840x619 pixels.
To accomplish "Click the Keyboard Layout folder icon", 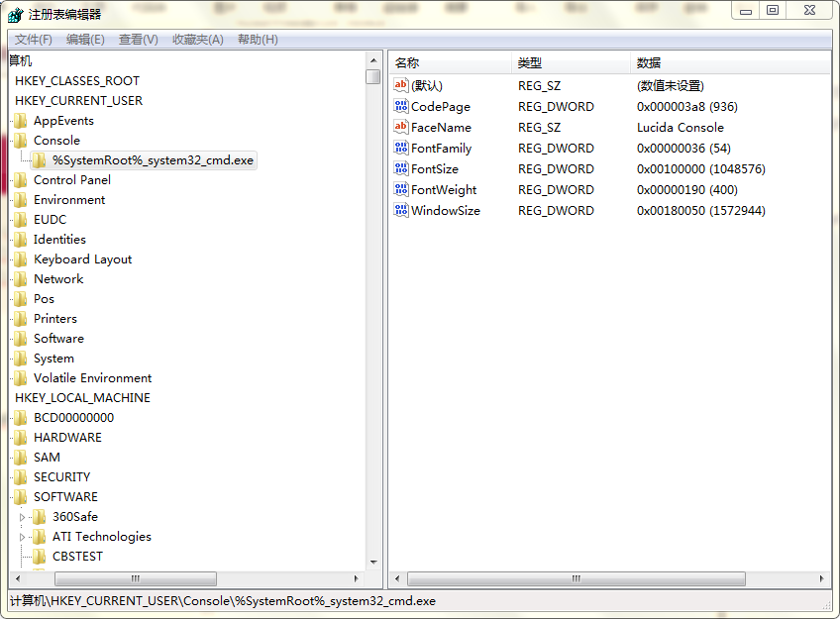I will pos(21,259).
